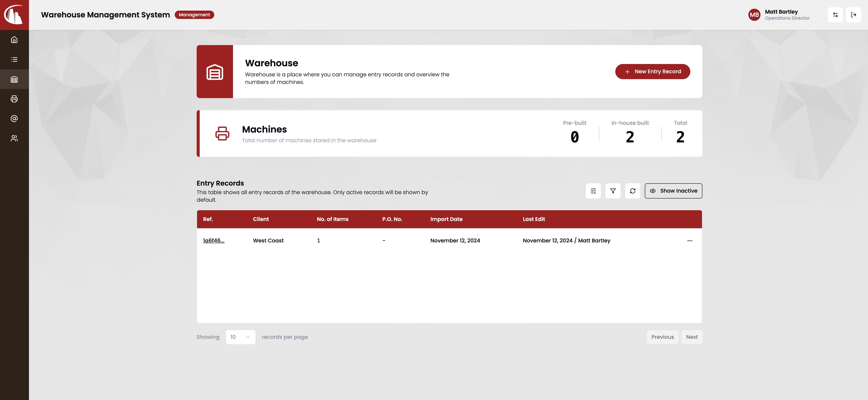Create a New Entry Record
The height and width of the screenshot is (400, 868).
click(x=652, y=72)
